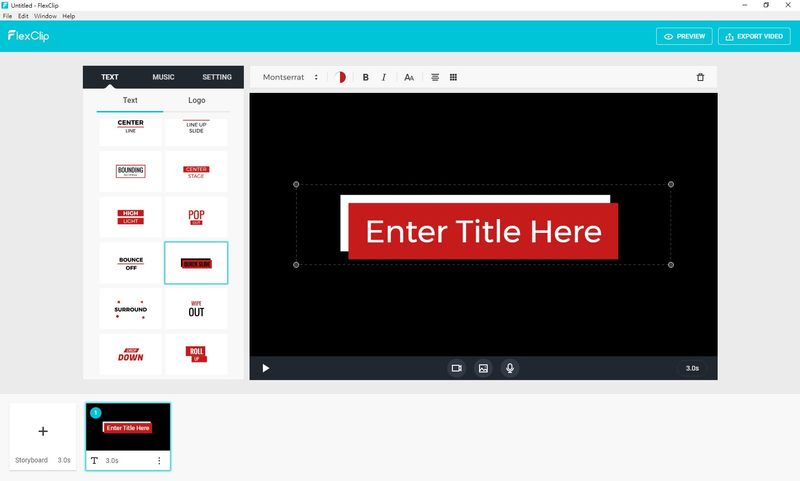
Task: Toggle italic text formatting
Action: [384, 78]
